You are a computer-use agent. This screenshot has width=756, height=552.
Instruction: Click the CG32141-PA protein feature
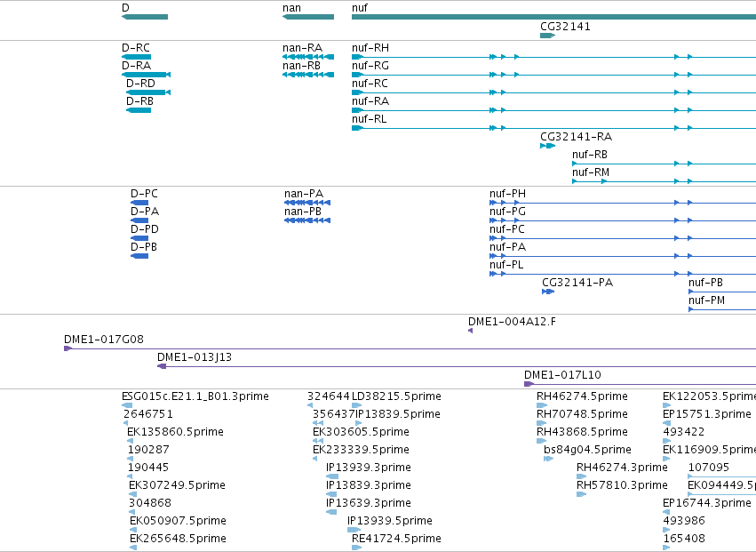pyautogui.click(x=548, y=292)
